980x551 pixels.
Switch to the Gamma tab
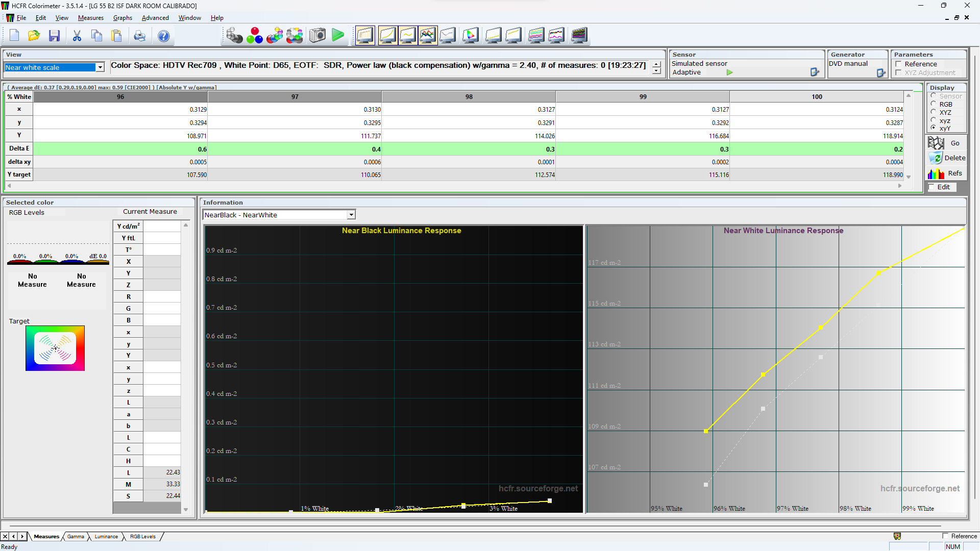tap(76, 536)
